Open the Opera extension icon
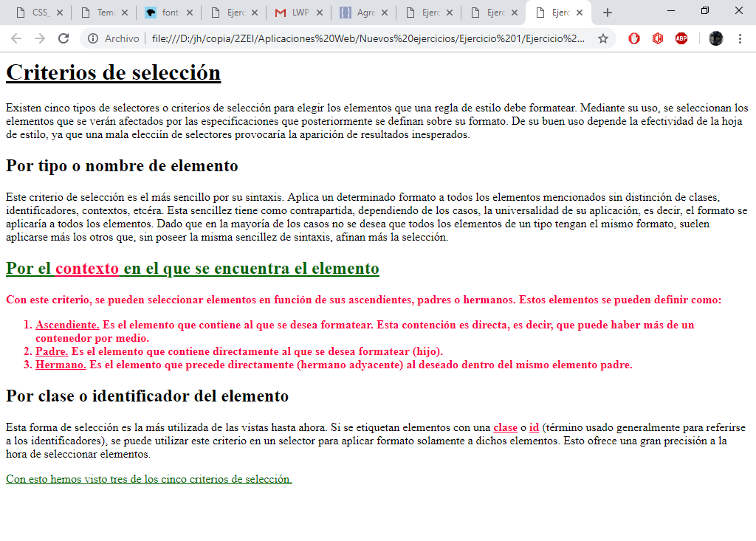The height and width of the screenshot is (541, 756). click(x=634, y=38)
